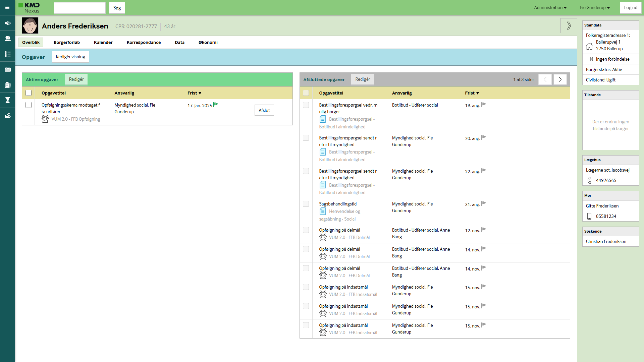Click the search input field
Viewport: 644px width, 362px height.
(x=79, y=8)
